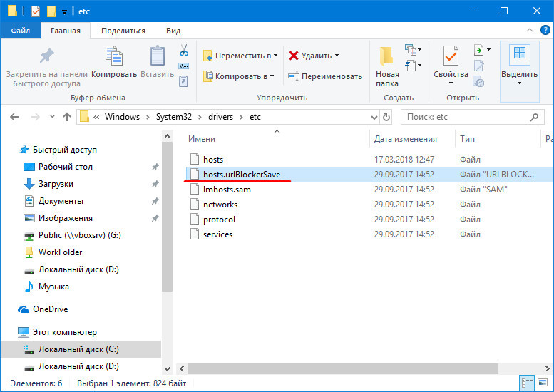Click the navigation pane vertical scrollbar
554x392 pixels.
pos(168,217)
